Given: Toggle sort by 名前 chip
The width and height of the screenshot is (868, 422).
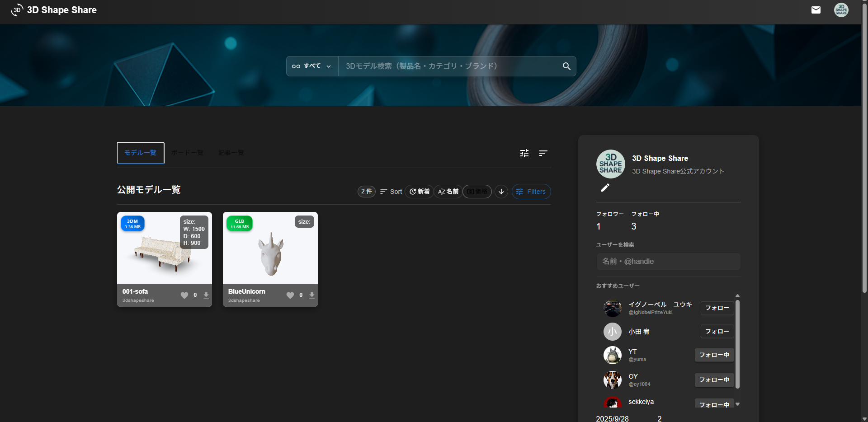Looking at the screenshot, I should point(448,192).
